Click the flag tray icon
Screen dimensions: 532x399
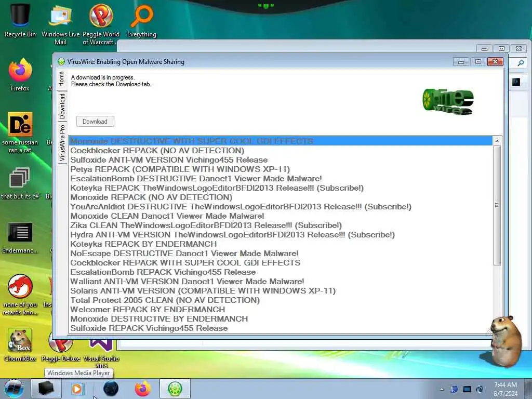click(x=454, y=389)
